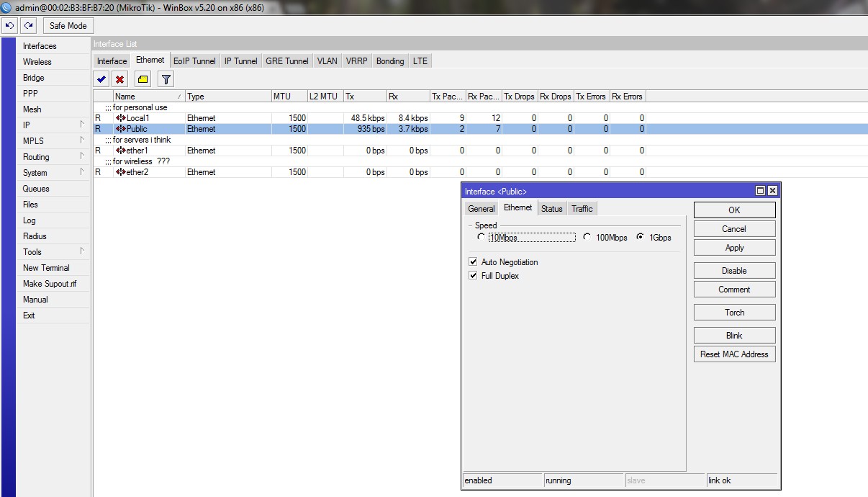
Task: Switch to the Interface tab
Action: (x=112, y=61)
